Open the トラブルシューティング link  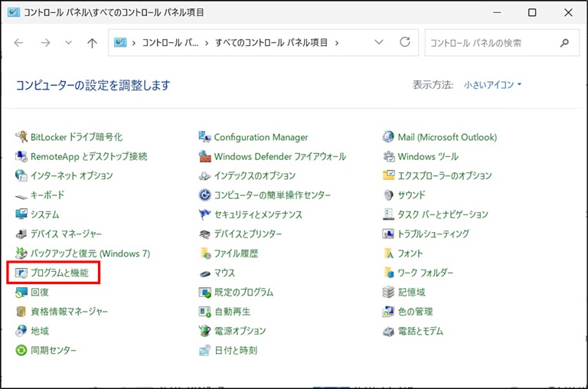pyautogui.click(x=433, y=234)
